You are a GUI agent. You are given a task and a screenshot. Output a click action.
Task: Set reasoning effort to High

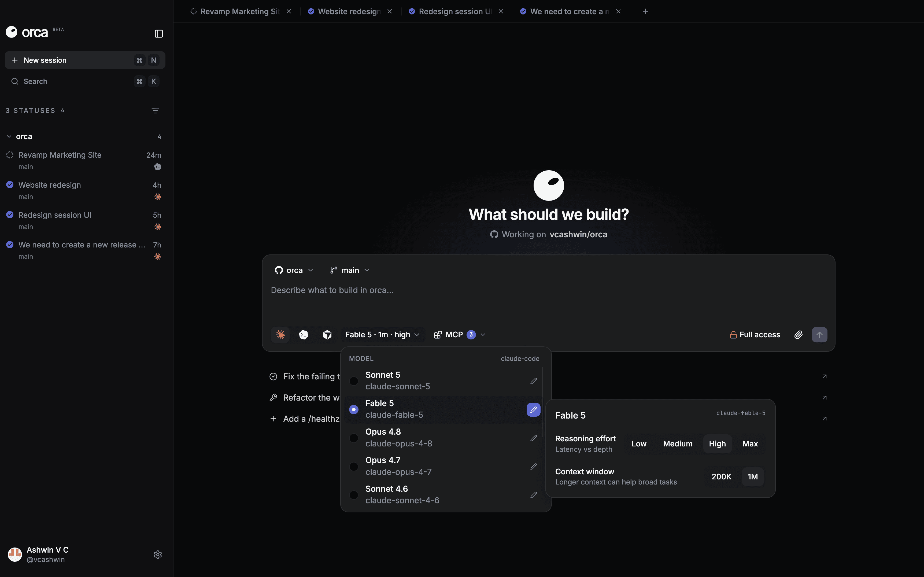point(717,444)
